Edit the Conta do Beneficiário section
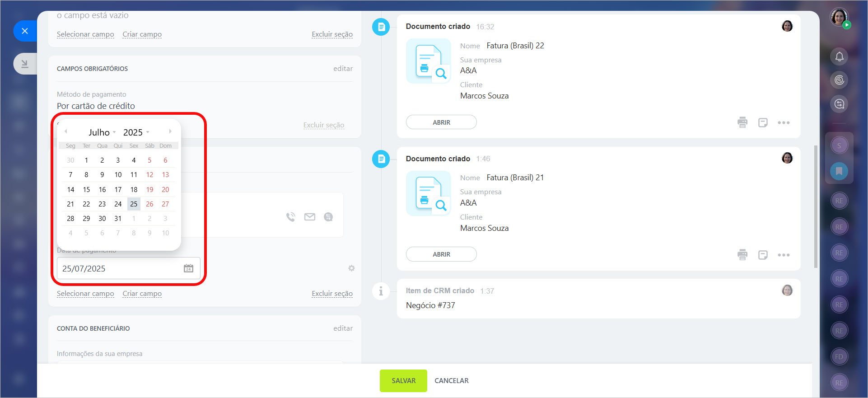This screenshot has height=398, width=868. point(343,328)
